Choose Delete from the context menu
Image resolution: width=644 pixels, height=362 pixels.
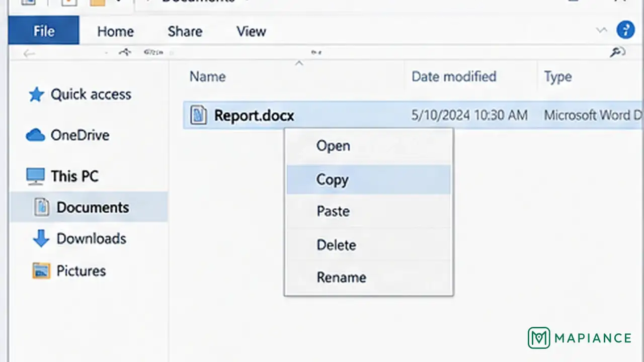[x=369, y=245]
